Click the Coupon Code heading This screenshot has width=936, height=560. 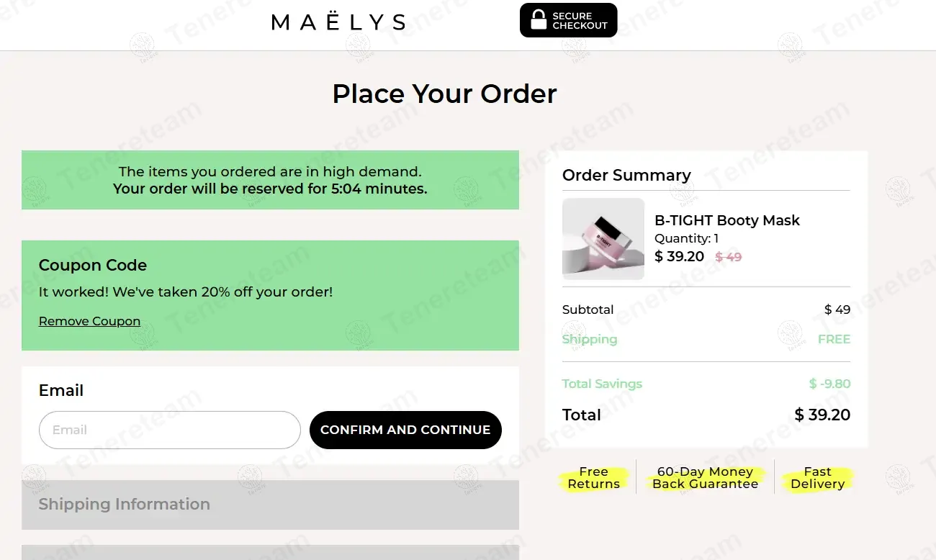tap(92, 265)
